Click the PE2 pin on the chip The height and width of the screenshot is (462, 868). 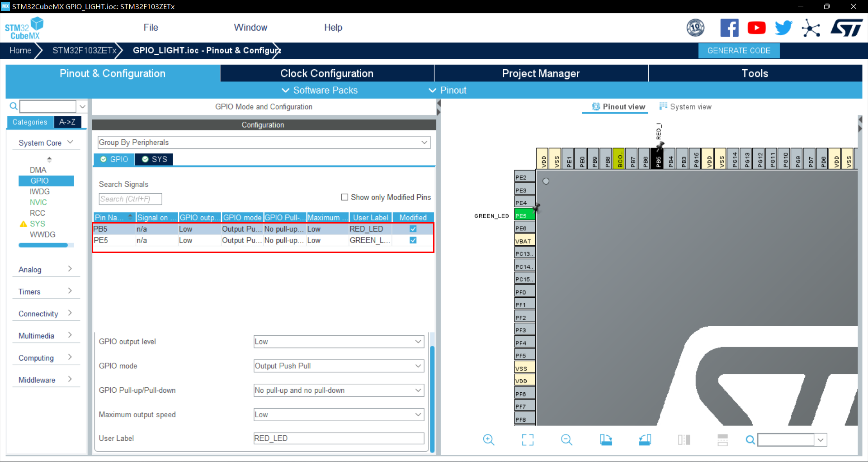click(524, 177)
